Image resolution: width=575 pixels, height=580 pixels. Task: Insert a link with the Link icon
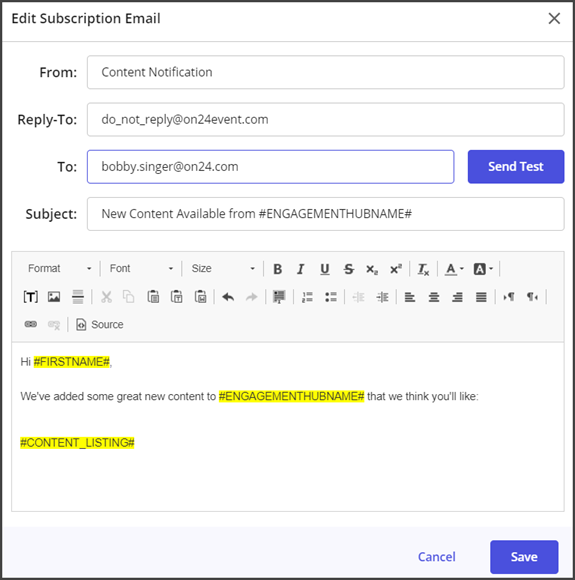(31, 324)
